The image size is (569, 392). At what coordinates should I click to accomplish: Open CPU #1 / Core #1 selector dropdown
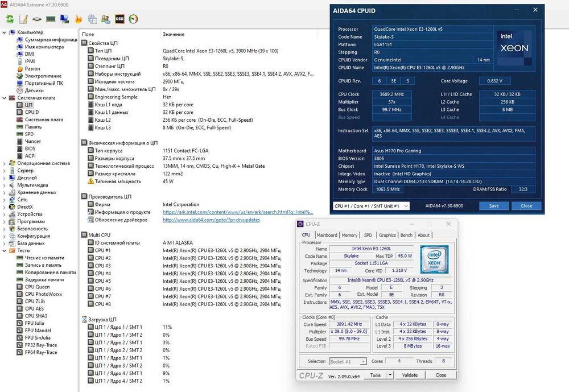pyautogui.click(x=371, y=206)
